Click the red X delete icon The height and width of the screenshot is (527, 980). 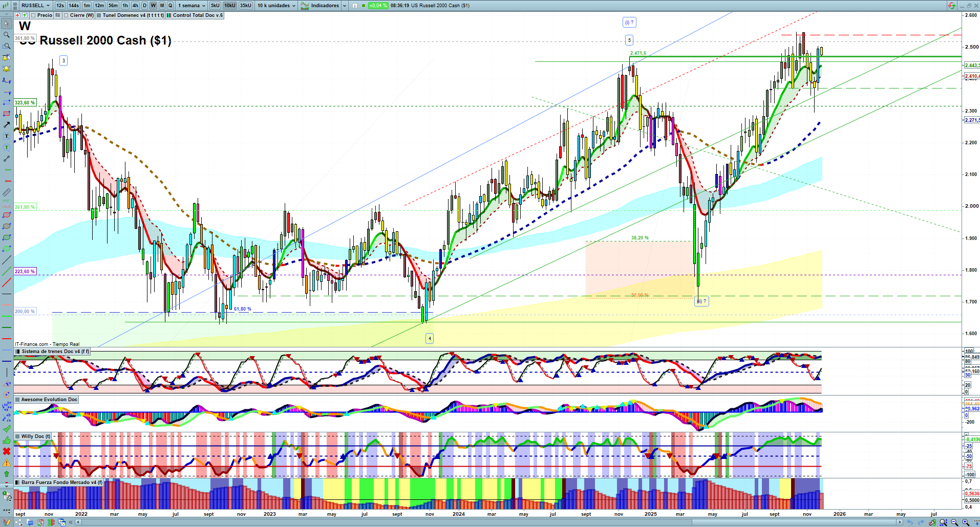(7, 451)
